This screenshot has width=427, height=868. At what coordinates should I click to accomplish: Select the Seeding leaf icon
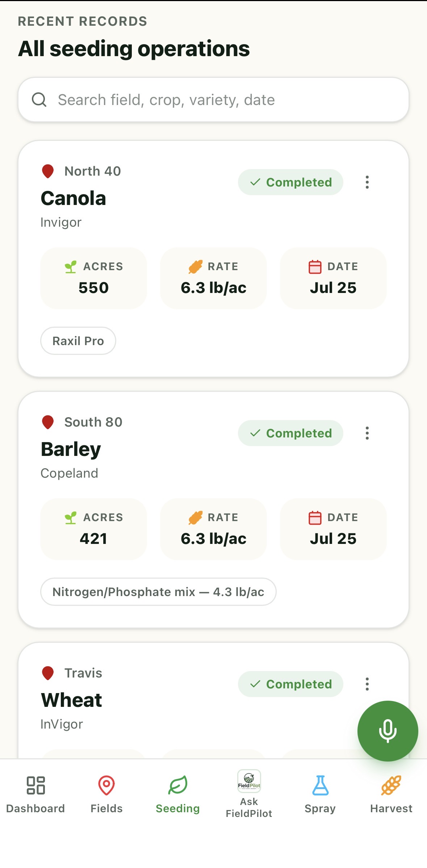[178, 785]
